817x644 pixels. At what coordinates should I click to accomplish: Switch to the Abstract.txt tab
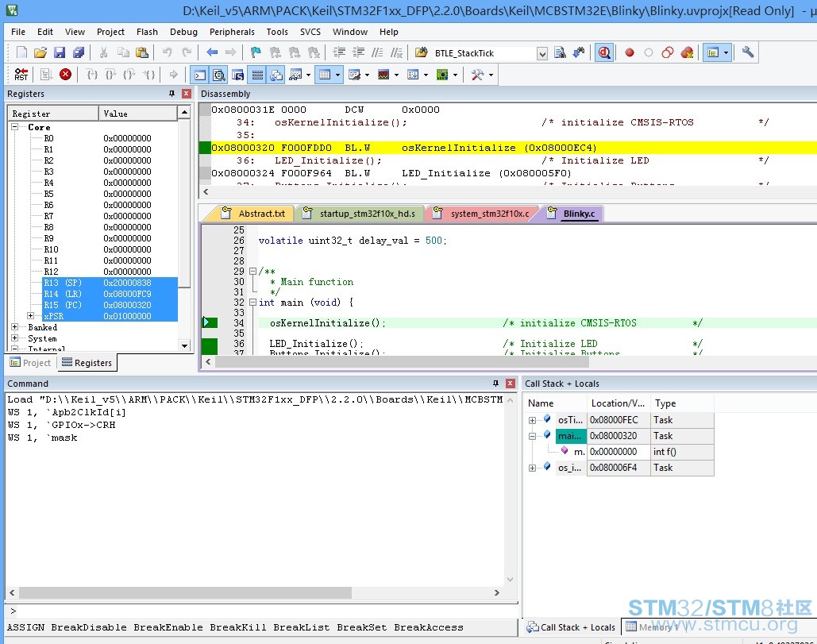254,214
